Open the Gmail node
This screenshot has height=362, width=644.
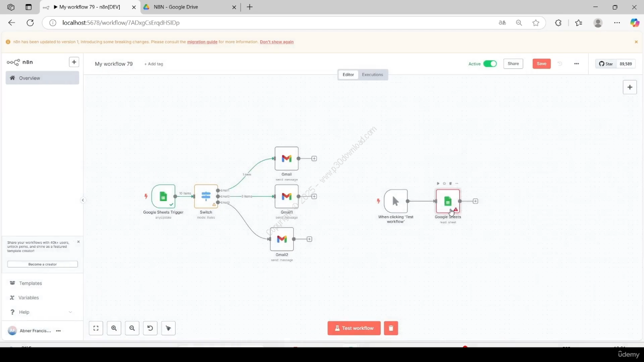click(x=286, y=158)
